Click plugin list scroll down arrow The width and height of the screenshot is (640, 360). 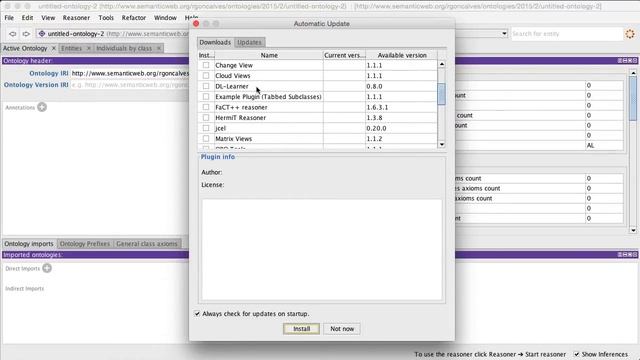click(x=442, y=144)
